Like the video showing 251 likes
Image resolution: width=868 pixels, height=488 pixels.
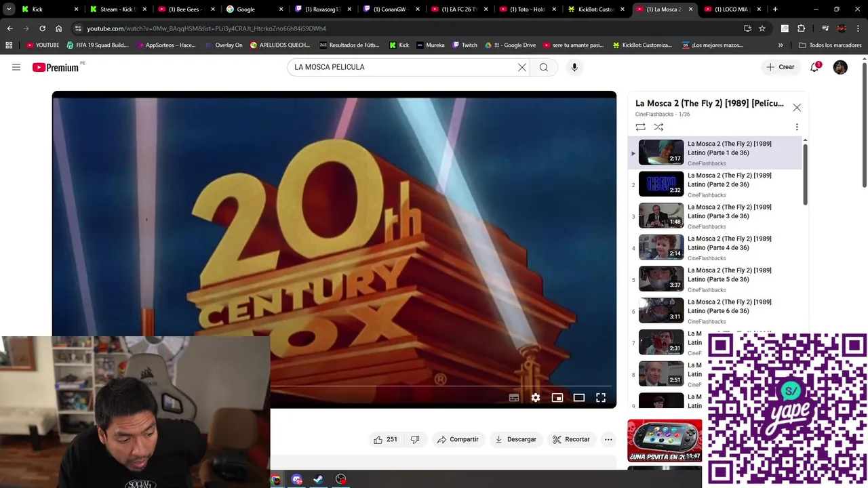[x=385, y=439]
